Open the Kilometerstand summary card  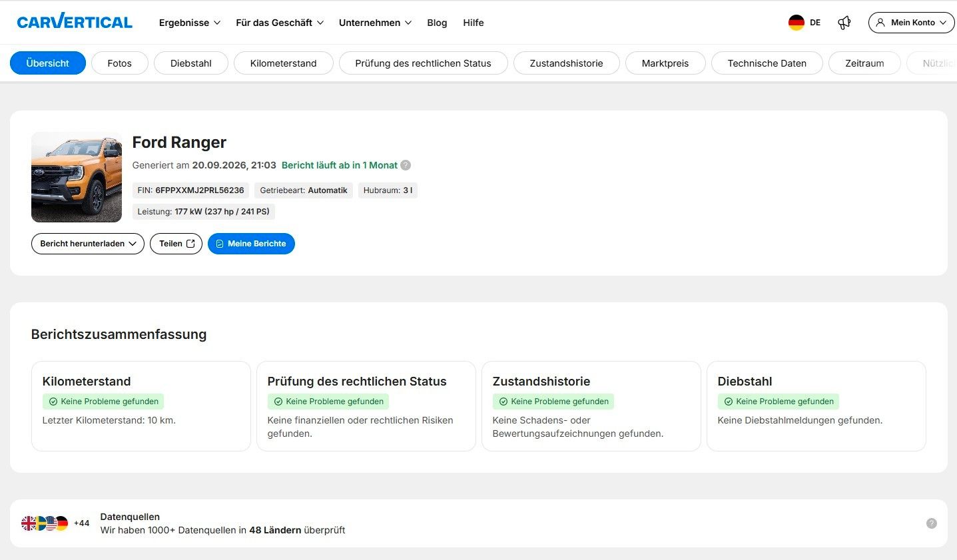click(141, 406)
